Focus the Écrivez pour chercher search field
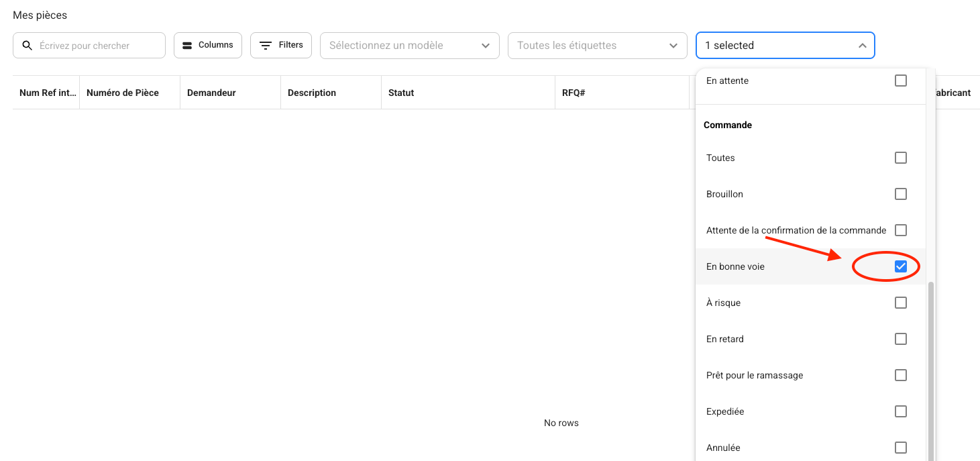The width and height of the screenshot is (980, 461). click(97, 46)
